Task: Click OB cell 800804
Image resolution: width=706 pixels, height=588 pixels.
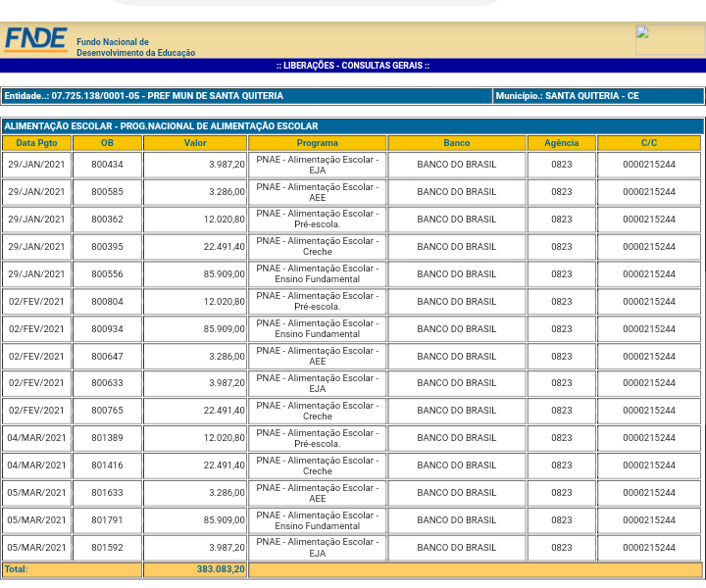Action: pos(107,302)
